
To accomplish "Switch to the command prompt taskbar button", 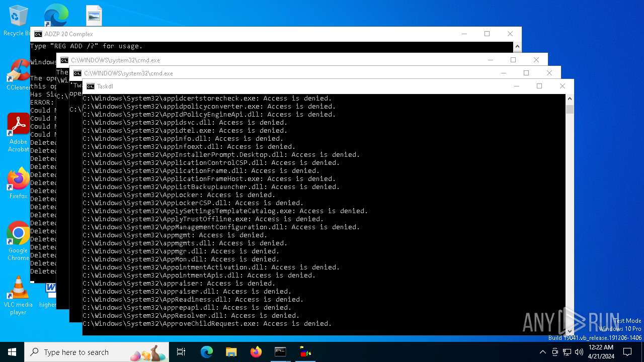I will click(280, 352).
